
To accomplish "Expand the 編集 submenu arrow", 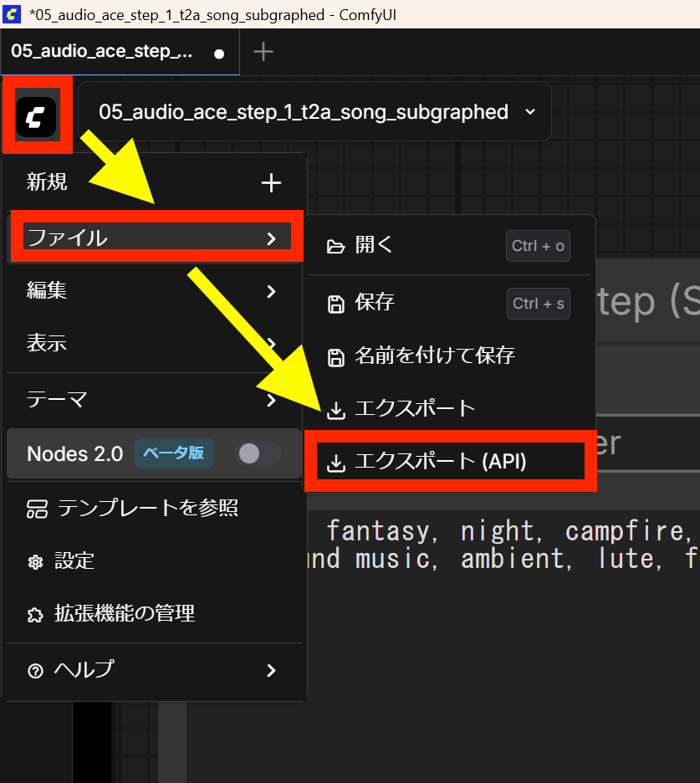I will pyautogui.click(x=270, y=291).
